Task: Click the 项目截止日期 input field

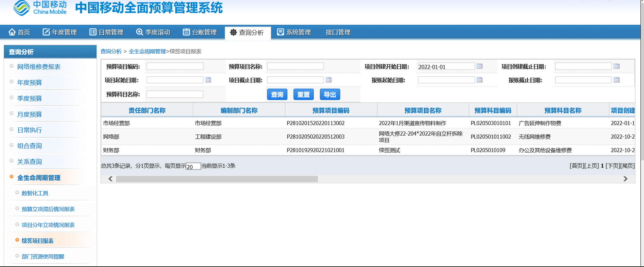Action: [x=295, y=80]
